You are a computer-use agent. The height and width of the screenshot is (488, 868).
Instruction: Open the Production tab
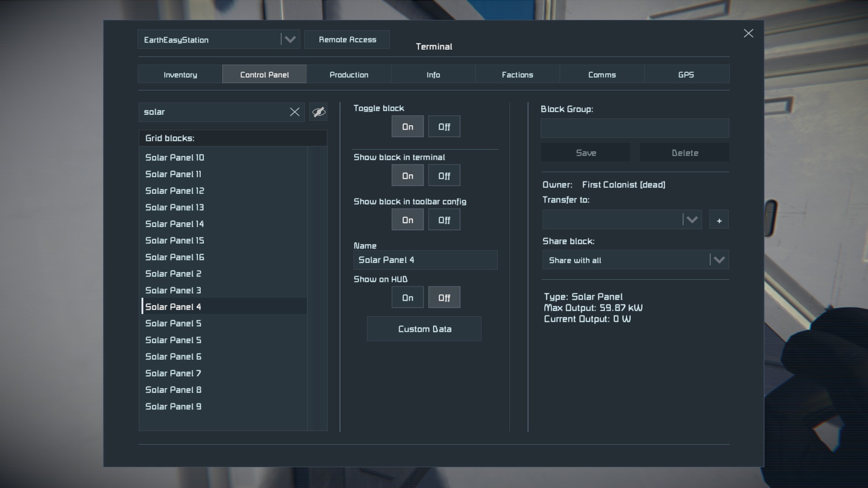[349, 75]
